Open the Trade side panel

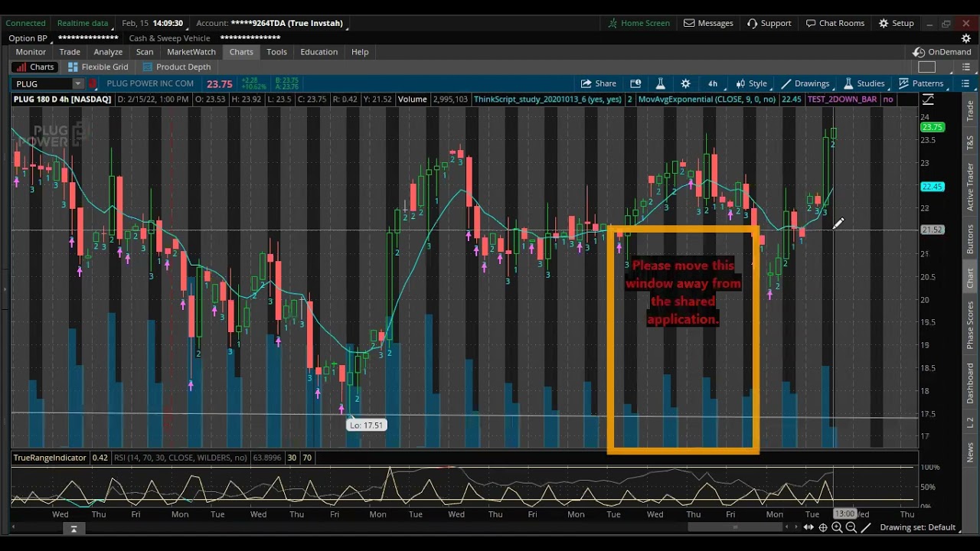tap(970, 110)
